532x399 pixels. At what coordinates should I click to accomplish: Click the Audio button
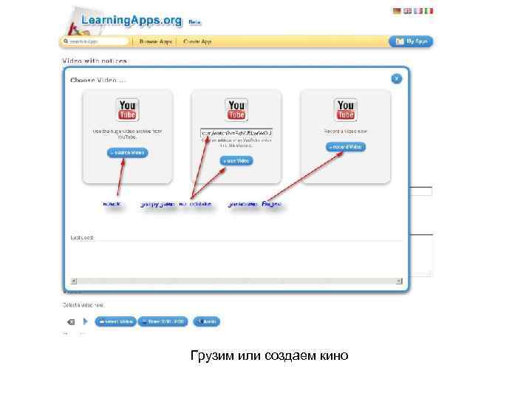click(207, 321)
